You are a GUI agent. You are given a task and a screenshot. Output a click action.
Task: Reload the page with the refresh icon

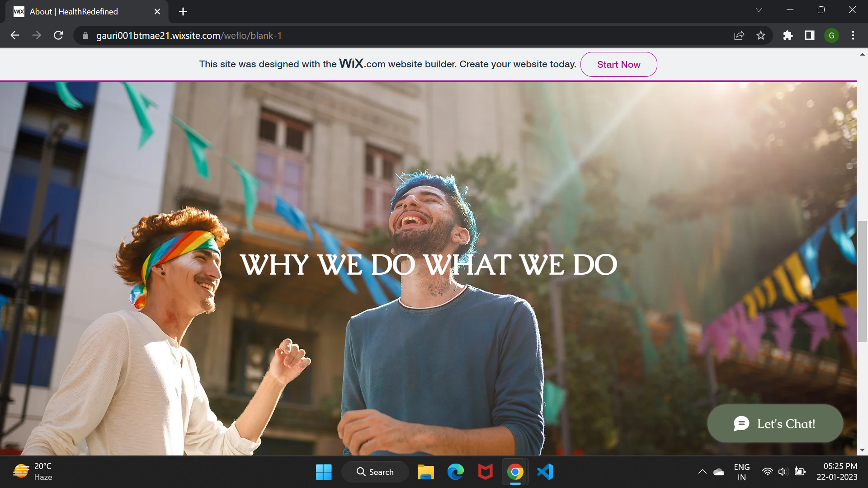pos(58,35)
